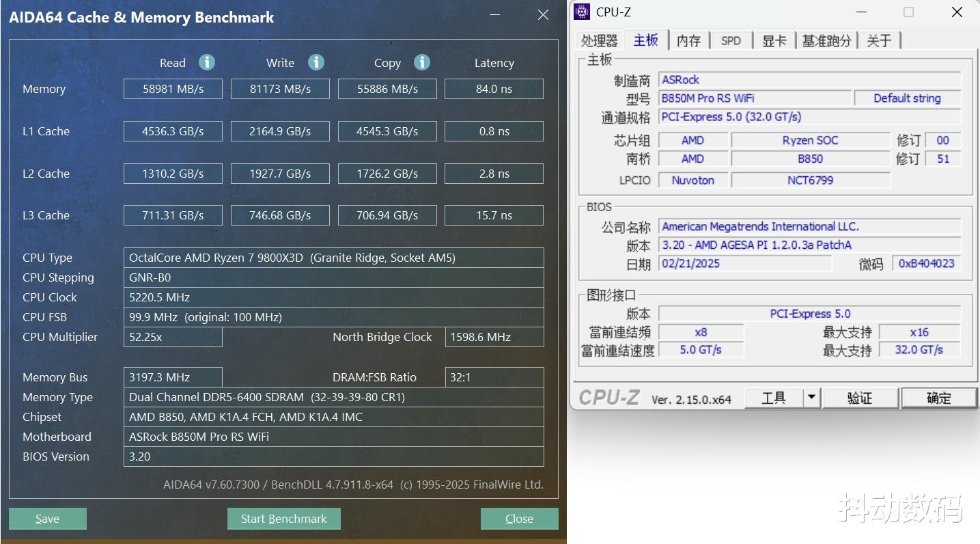This screenshot has height=544, width=980.
Task: Click the 验证 button in CPU-Z
Action: tap(860, 398)
